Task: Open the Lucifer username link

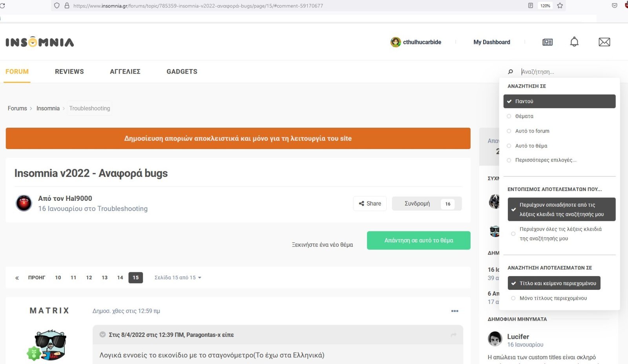Action: tap(518, 337)
